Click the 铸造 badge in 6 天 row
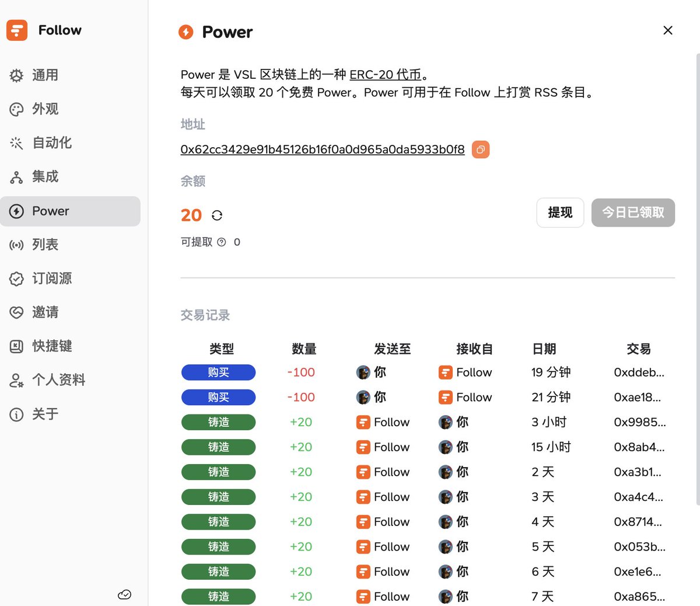This screenshot has width=700, height=606. [x=218, y=572]
